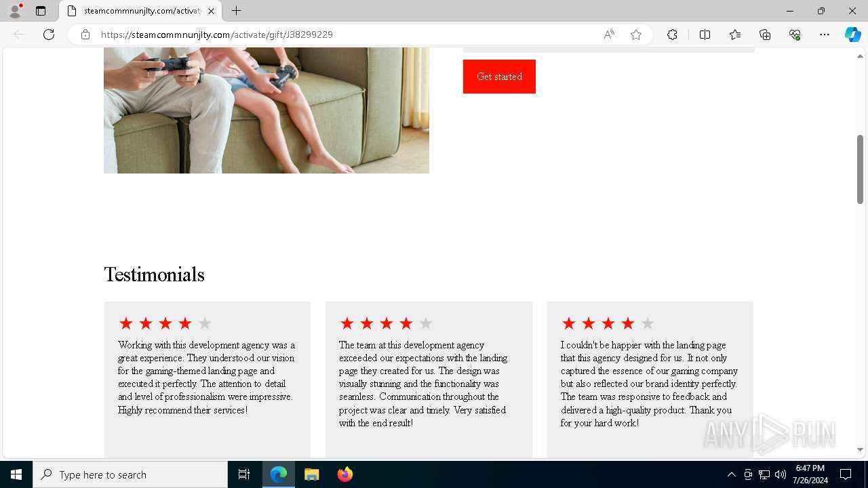Select 'The team at this development agency' testimonial text
This screenshot has height=488, width=868.
424,384
